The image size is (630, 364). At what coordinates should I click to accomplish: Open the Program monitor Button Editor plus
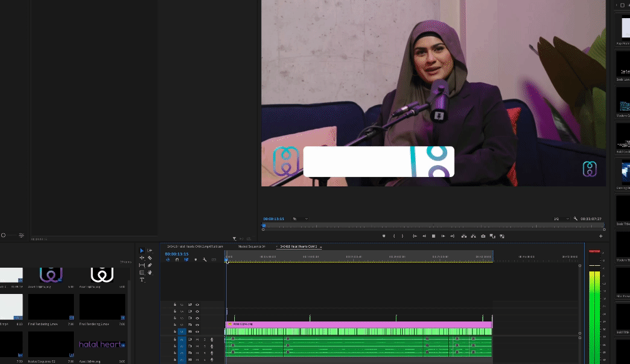[x=601, y=236]
